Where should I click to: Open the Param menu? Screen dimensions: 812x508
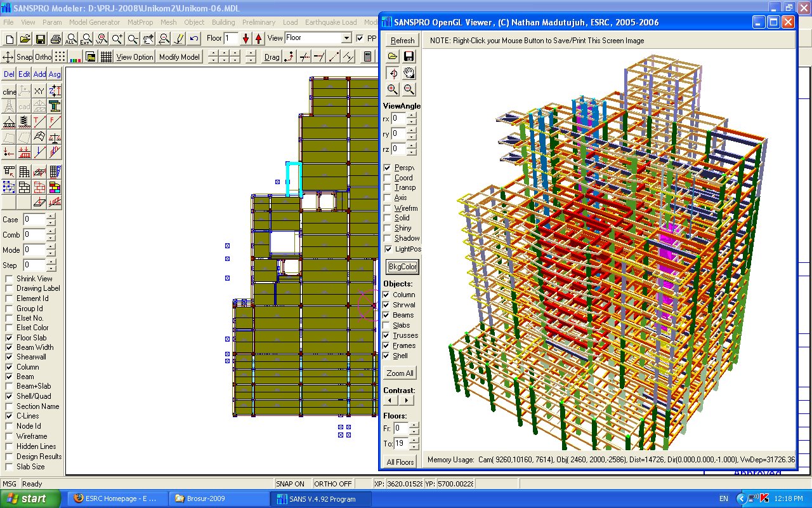52,22
